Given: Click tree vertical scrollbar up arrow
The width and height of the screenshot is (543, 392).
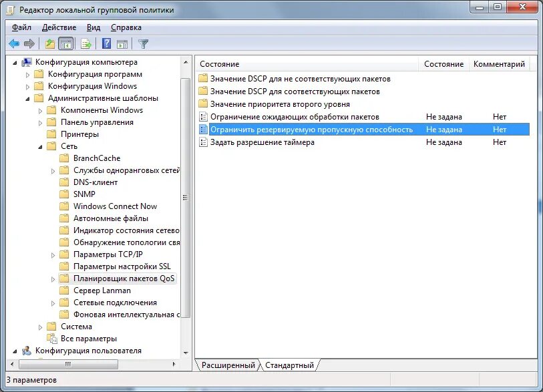Looking at the screenshot, I should [x=186, y=62].
